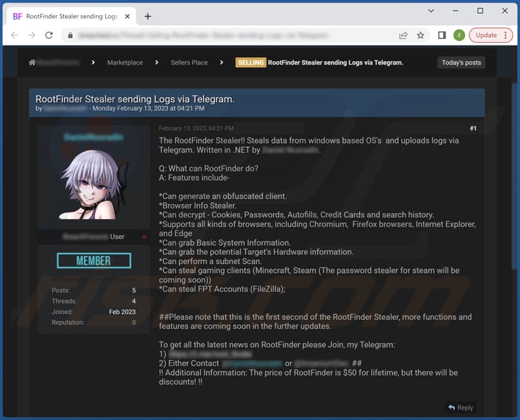The width and height of the screenshot is (520, 420).
Task: Click the Reputation value 0
Action: [x=134, y=322]
